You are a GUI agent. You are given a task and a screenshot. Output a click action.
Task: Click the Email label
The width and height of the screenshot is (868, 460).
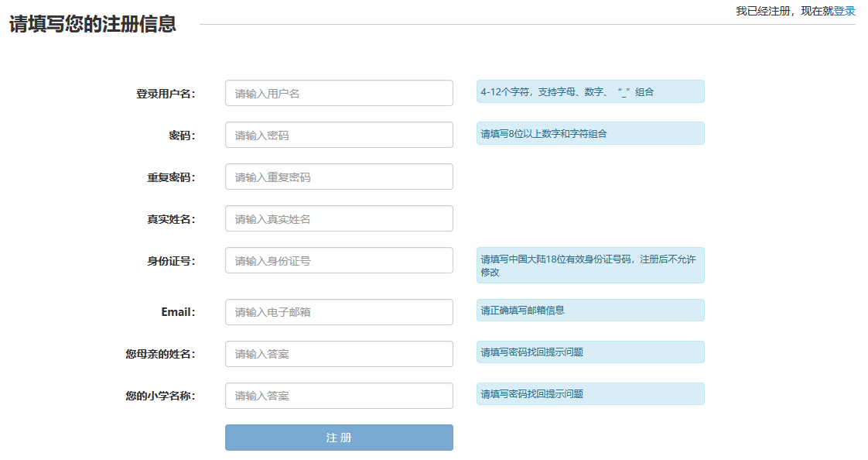coord(178,312)
